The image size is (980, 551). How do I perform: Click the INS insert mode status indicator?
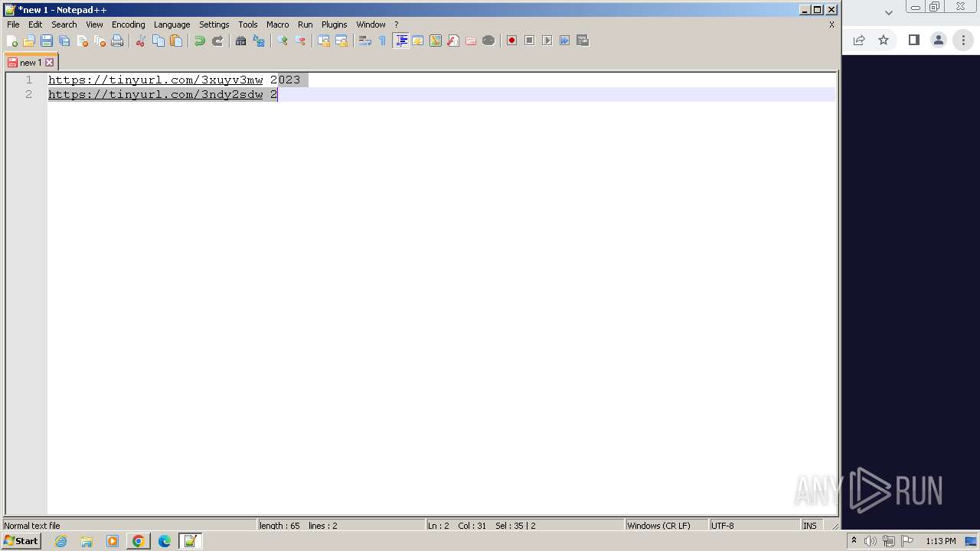point(810,526)
